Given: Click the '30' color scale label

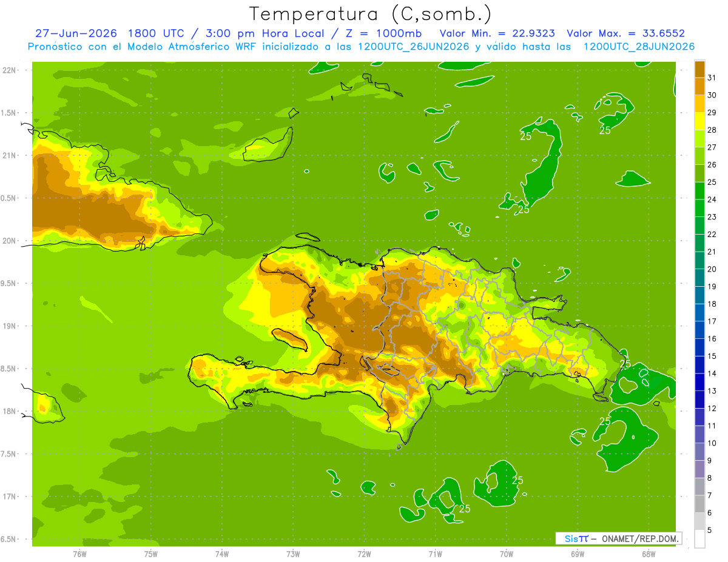Looking at the screenshot, I should [712, 95].
